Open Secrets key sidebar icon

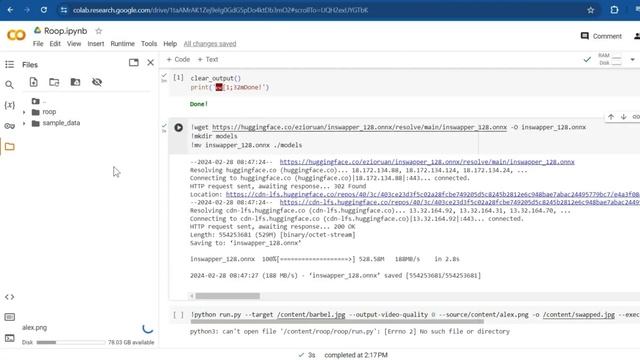click(9, 126)
